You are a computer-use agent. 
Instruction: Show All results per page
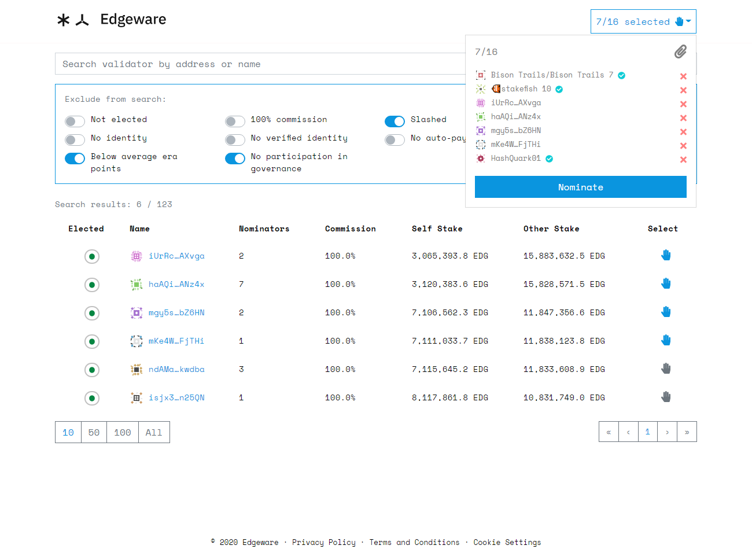(154, 432)
